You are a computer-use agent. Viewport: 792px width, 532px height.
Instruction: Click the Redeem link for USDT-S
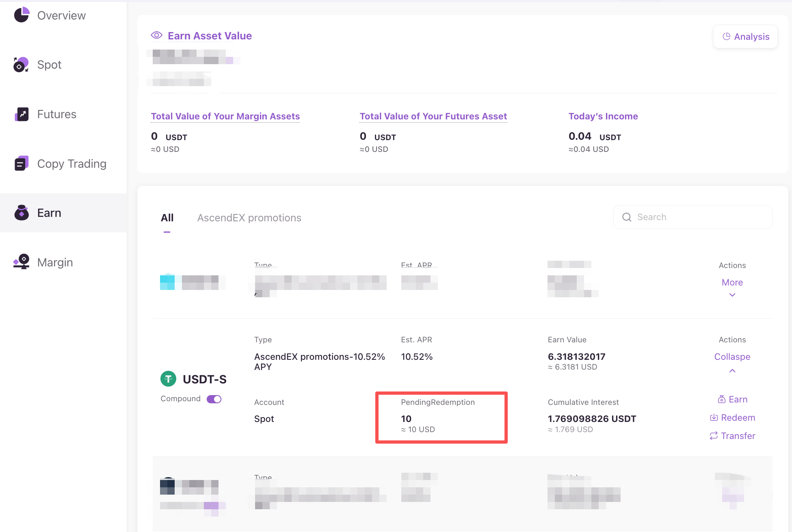tap(732, 417)
